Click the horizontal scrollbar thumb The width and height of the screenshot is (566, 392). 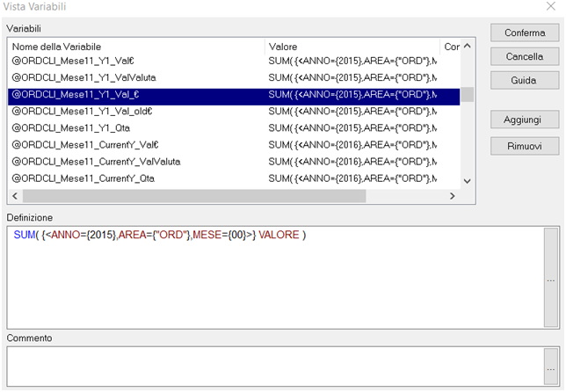click(x=194, y=196)
